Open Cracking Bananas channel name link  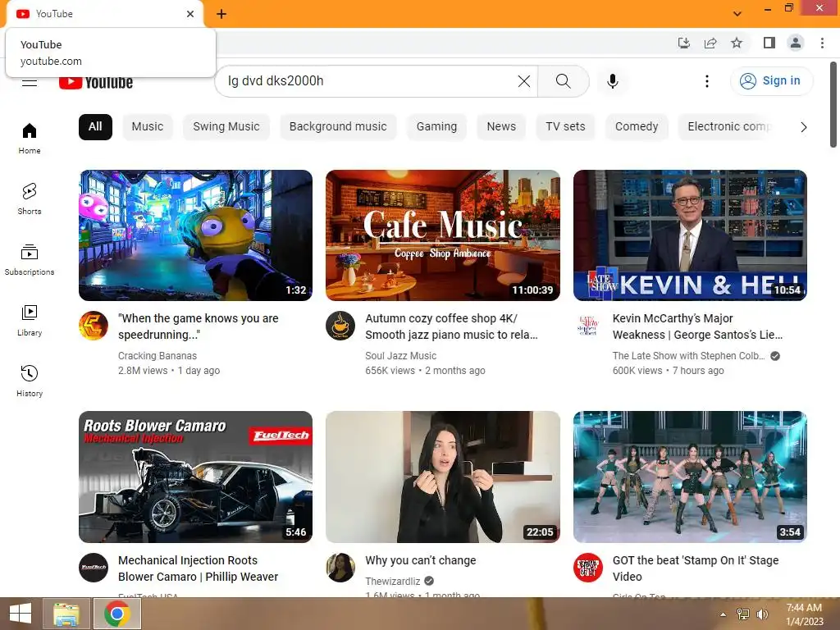[x=157, y=356]
